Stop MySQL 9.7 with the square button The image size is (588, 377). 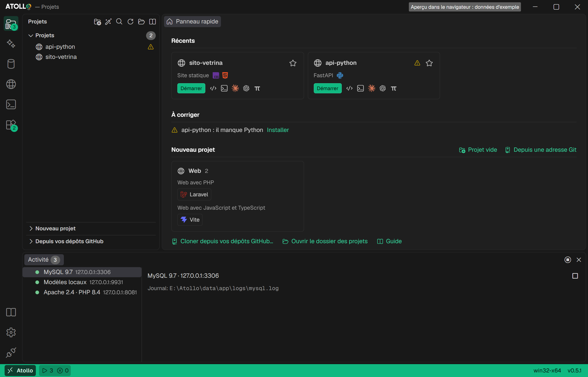pos(575,276)
